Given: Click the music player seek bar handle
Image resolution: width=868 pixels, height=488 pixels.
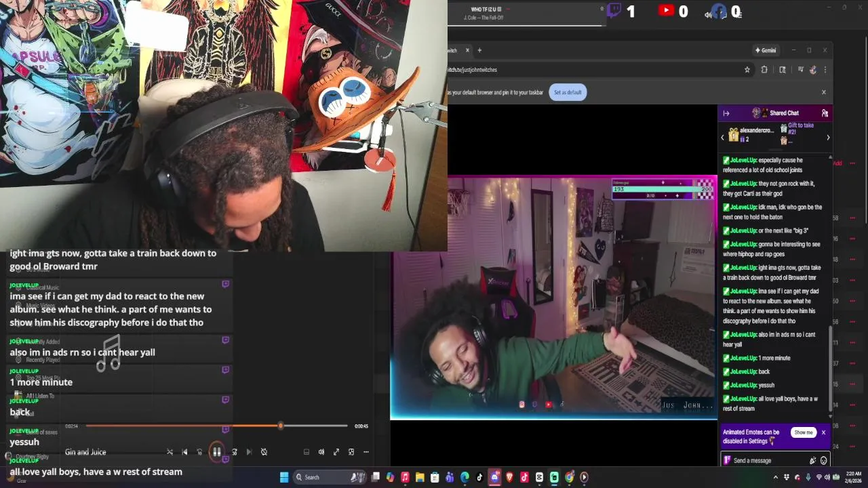Looking at the screenshot, I should point(281,426).
